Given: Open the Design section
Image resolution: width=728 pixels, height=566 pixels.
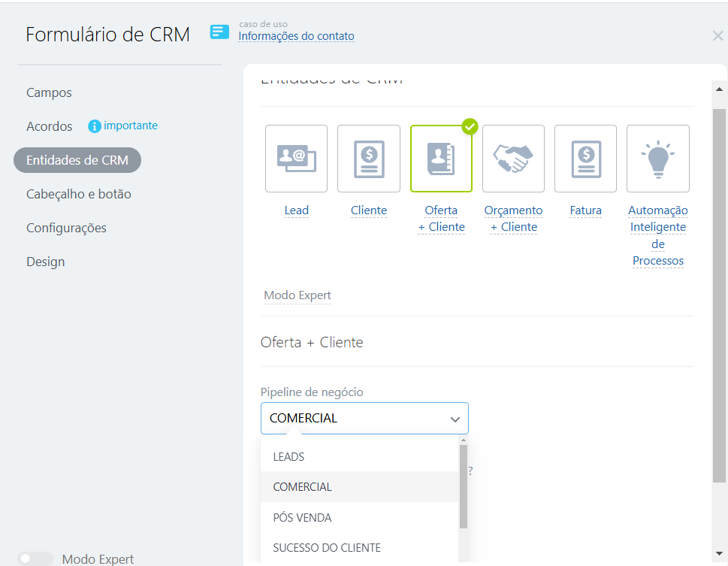Looking at the screenshot, I should coord(45,262).
